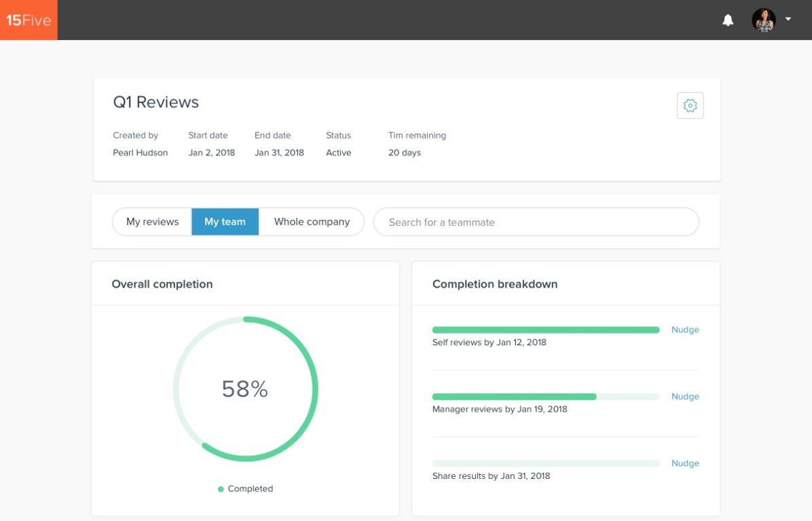Click the green Completed legend dot
Screen dimensions: 812x521
click(x=221, y=489)
